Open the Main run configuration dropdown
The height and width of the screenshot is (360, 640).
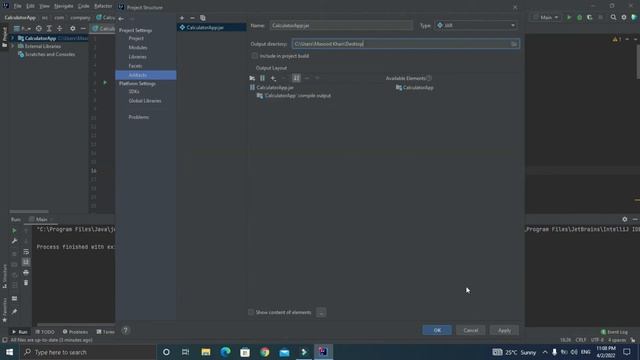tap(546, 18)
